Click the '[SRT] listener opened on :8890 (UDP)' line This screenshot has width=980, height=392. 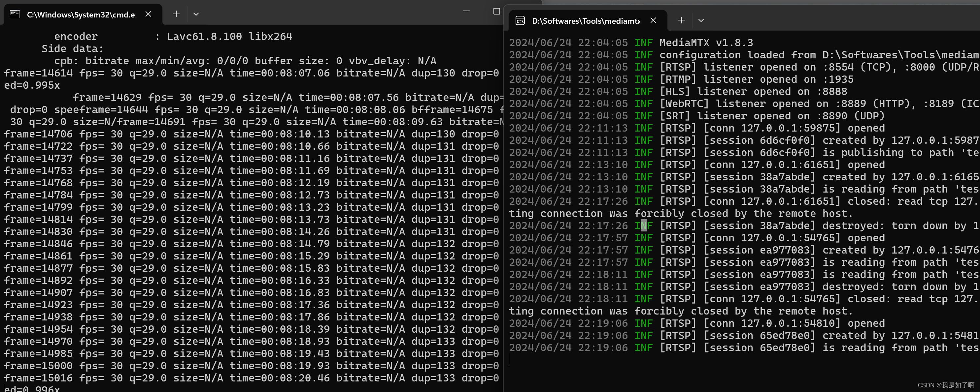click(x=696, y=115)
